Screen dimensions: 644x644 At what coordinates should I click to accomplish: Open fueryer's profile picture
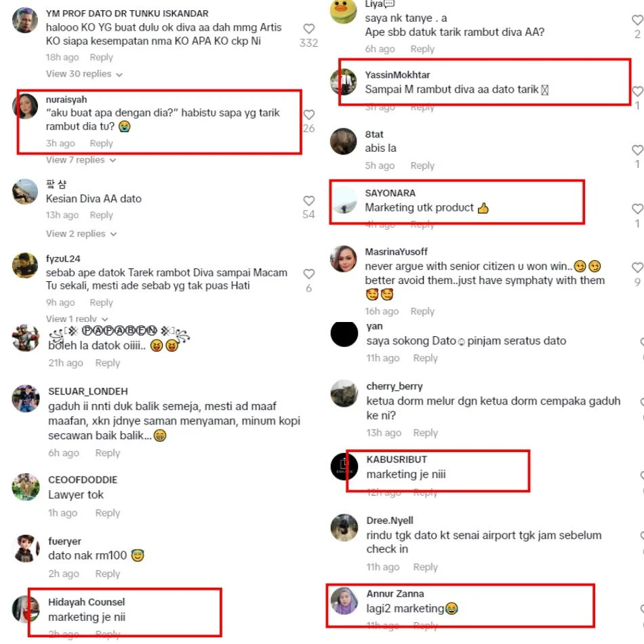pyautogui.click(x=26, y=548)
